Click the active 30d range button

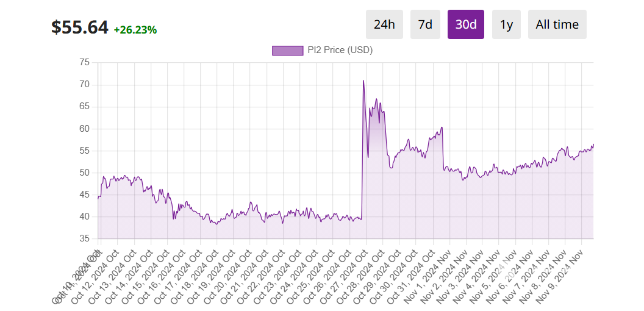point(466,24)
